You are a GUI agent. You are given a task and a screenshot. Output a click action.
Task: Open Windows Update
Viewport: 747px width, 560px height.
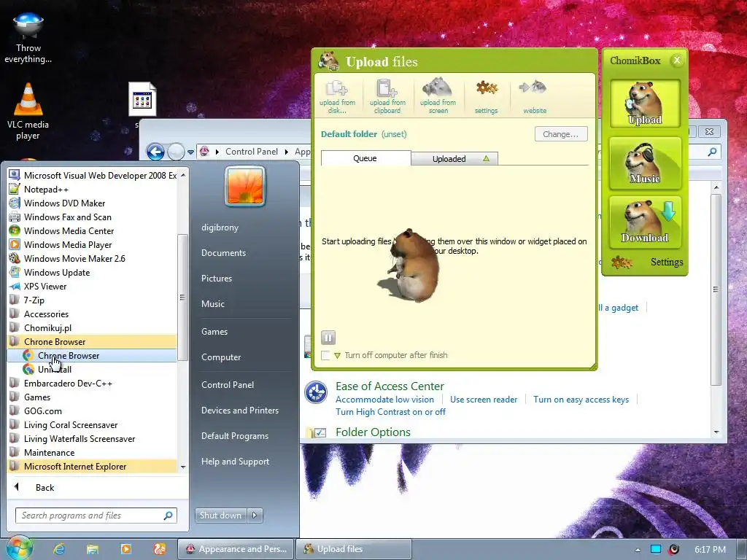[91, 273]
